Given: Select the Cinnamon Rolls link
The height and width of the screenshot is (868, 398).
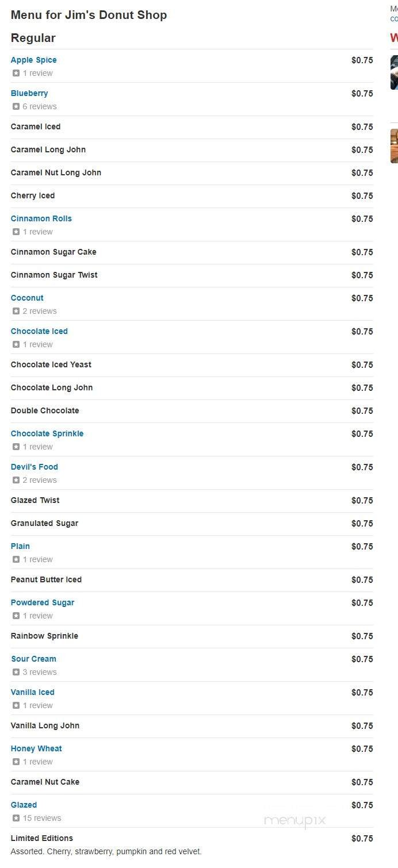Looking at the screenshot, I should point(41,218).
